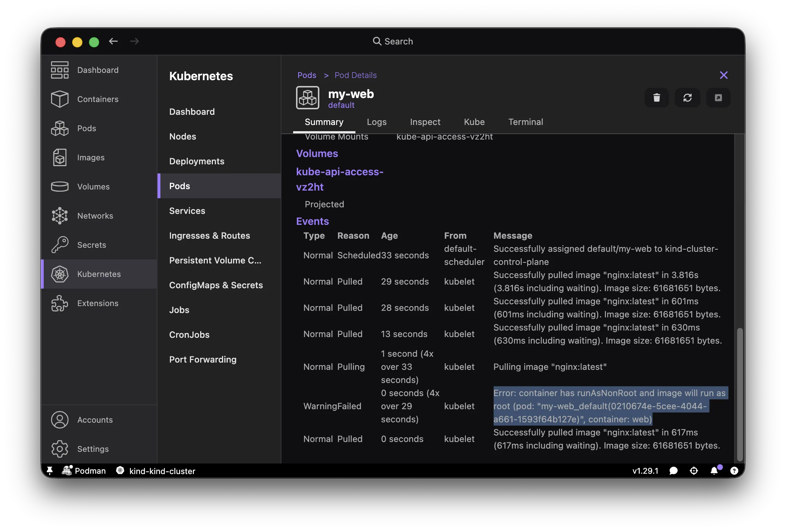Switch to the Terminal tab
The width and height of the screenshot is (786, 532).
click(x=526, y=122)
